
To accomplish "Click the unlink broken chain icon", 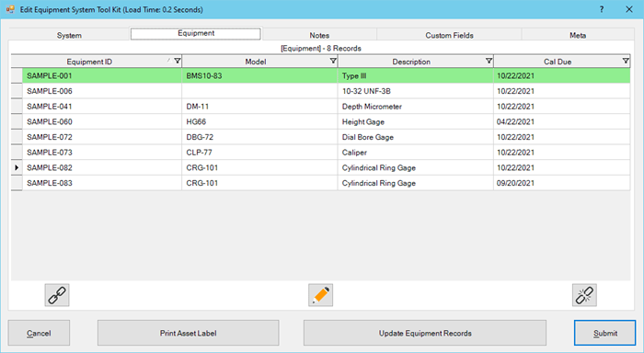I will (x=584, y=295).
